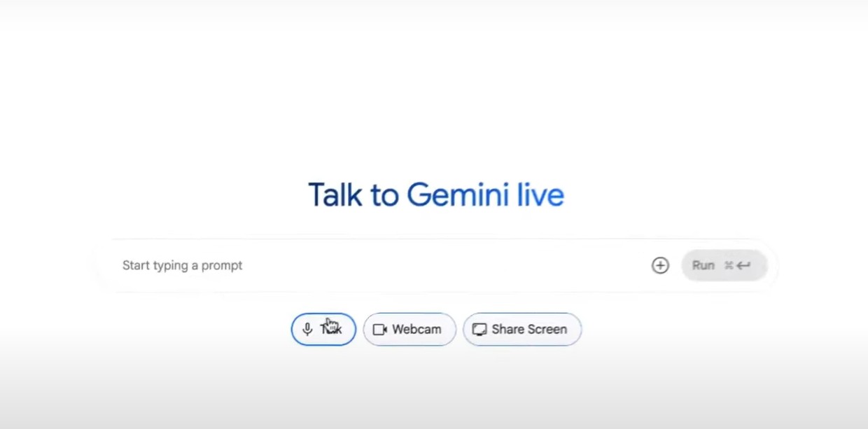
Task: Choose the Share Screen option
Action: (x=522, y=329)
